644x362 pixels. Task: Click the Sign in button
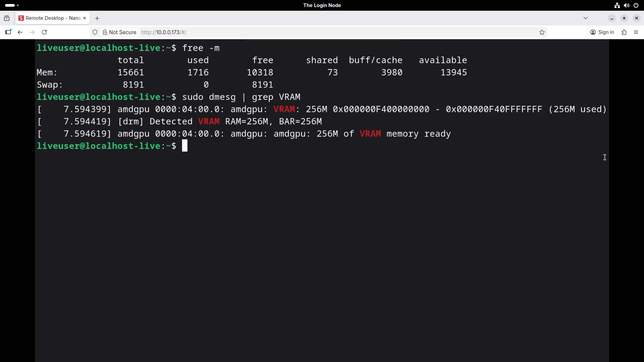pyautogui.click(x=602, y=32)
